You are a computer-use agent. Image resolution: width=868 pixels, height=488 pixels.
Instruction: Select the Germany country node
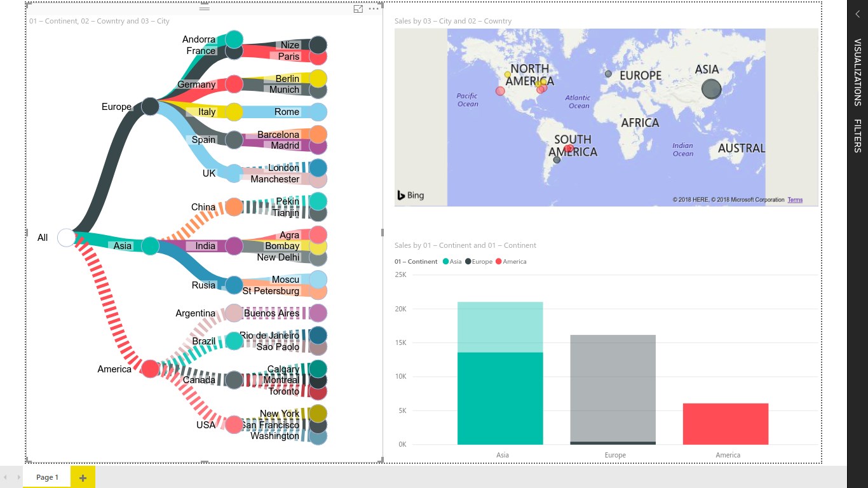[x=234, y=84]
